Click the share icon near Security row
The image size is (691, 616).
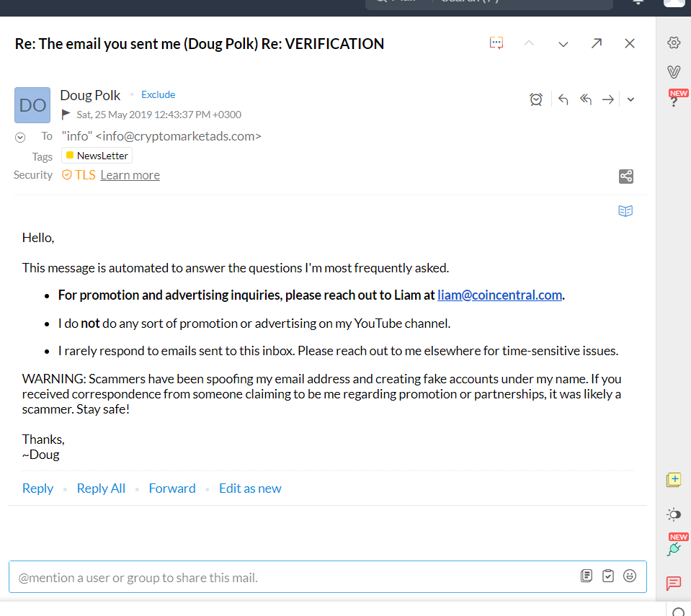coord(625,177)
